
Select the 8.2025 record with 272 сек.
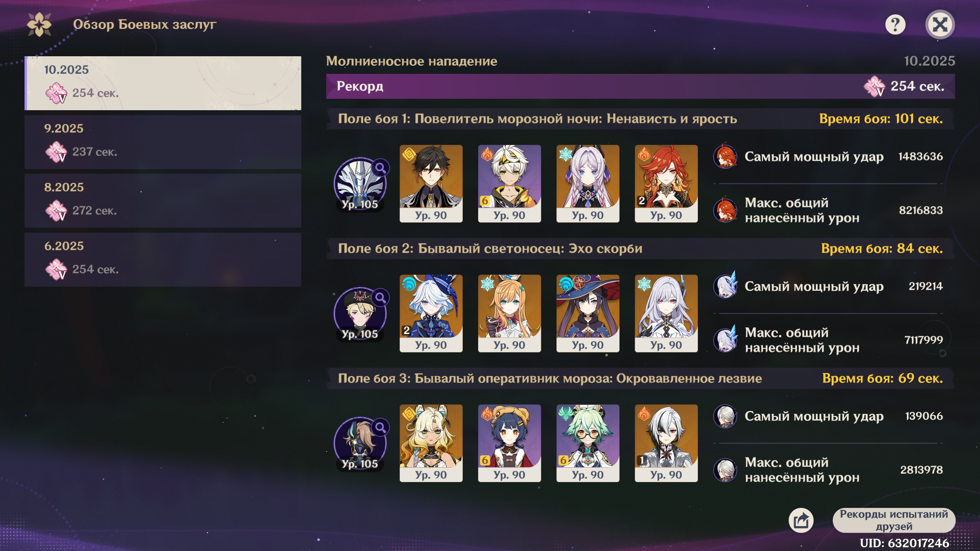pos(163,201)
